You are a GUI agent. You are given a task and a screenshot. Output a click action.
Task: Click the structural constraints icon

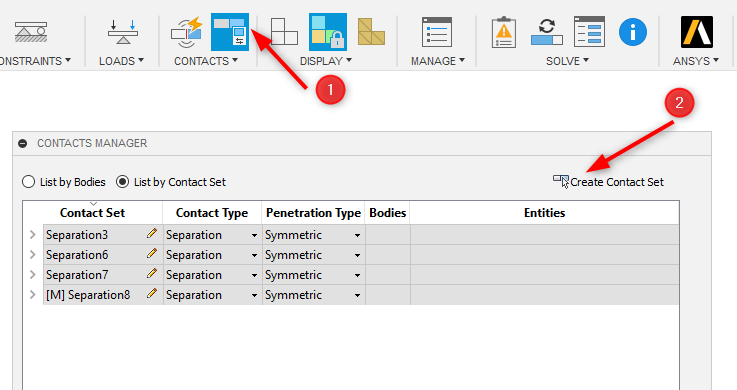31,32
